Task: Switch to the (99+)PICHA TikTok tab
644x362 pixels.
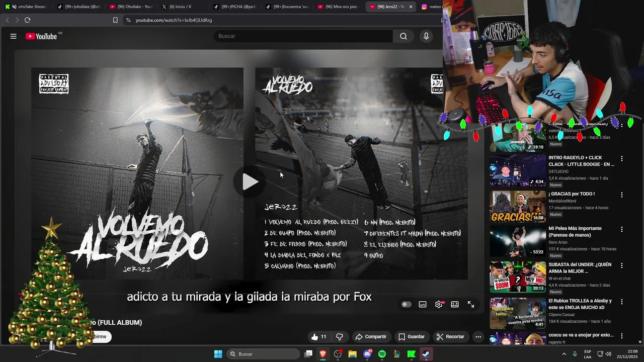Action: click(235, 7)
